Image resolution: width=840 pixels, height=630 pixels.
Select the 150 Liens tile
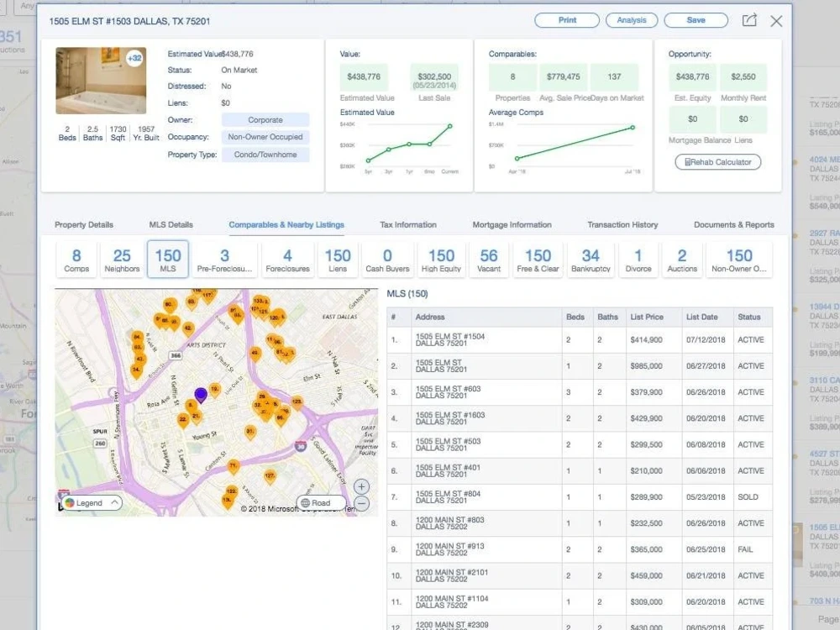coord(338,260)
